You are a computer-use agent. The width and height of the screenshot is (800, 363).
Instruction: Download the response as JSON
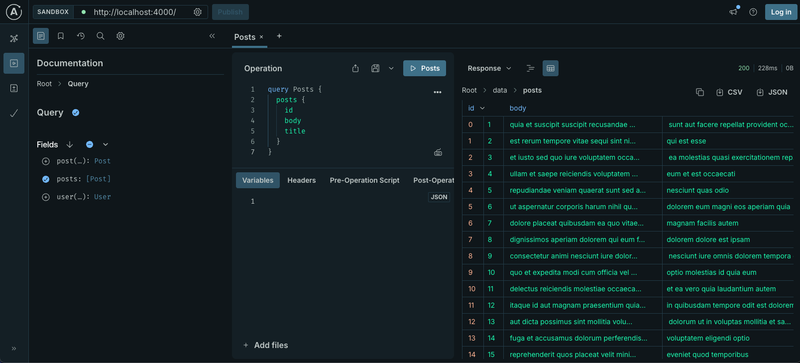pos(772,92)
